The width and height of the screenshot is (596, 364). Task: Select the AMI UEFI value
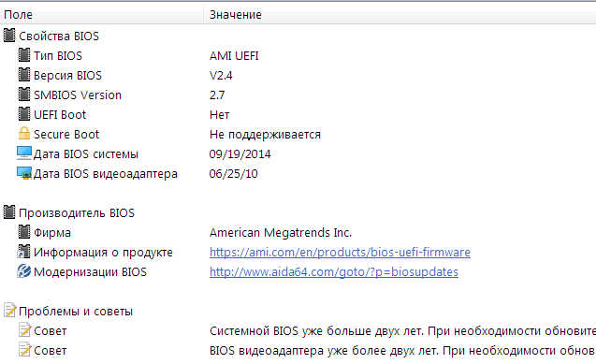pos(234,56)
